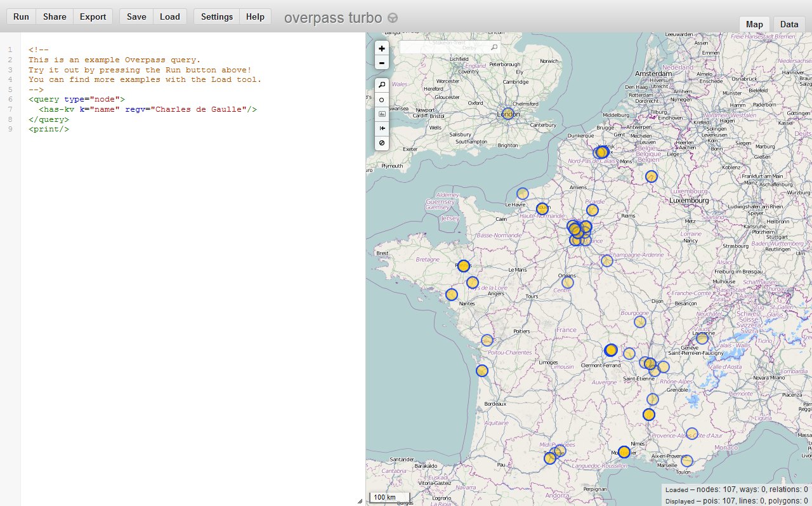Open Settings
Image resolution: width=812 pixels, height=506 pixels.
216,17
